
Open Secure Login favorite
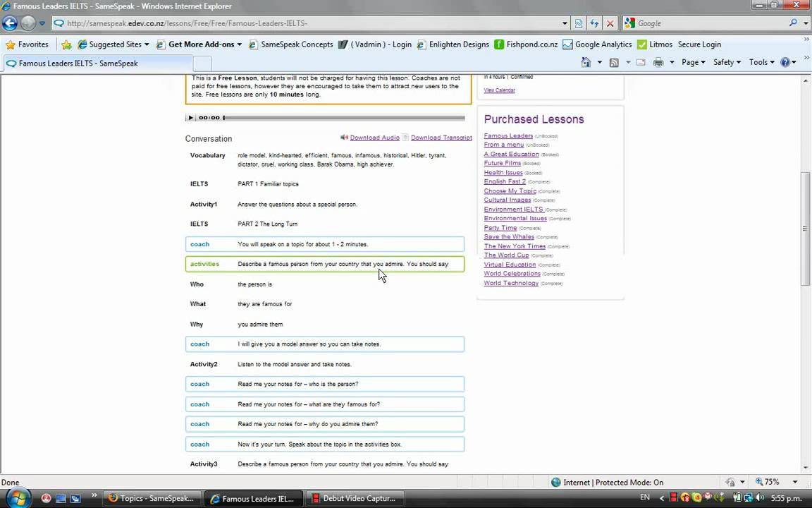(699, 44)
